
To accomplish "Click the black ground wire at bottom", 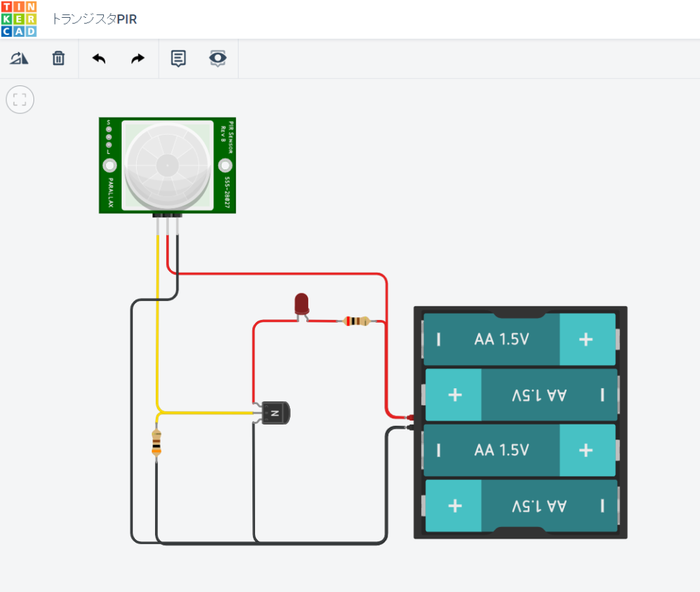I will [273, 543].
